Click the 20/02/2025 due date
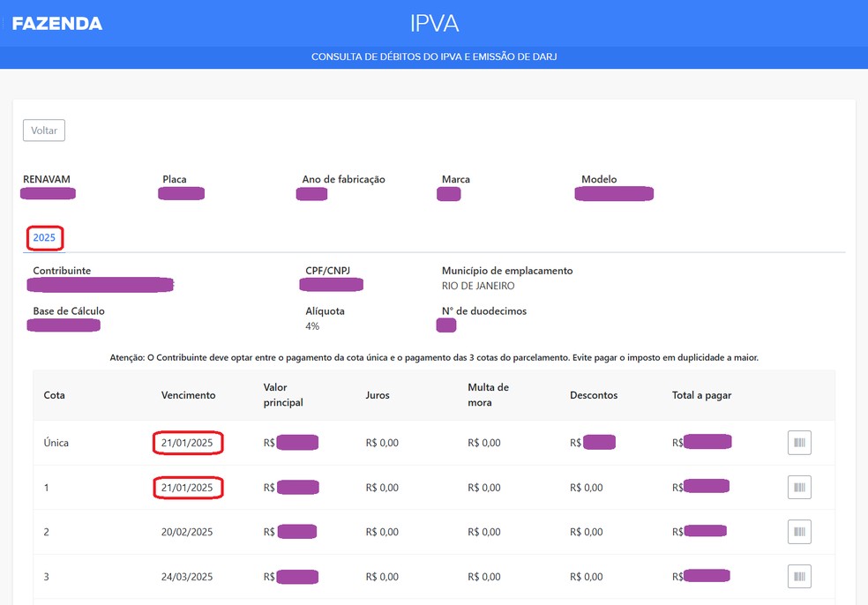The width and height of the screenshot is (868, 605). coord(187,532)
